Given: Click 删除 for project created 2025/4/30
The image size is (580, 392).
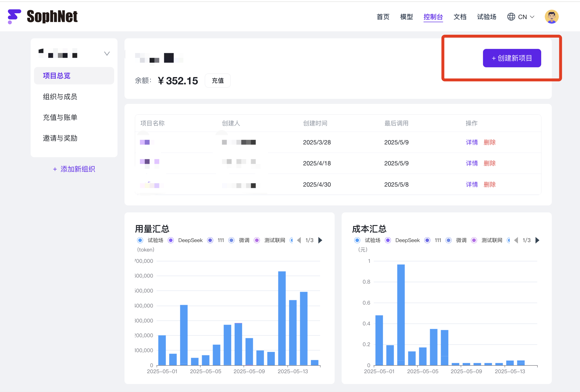Looking at the screenshot, I should 490,184.
